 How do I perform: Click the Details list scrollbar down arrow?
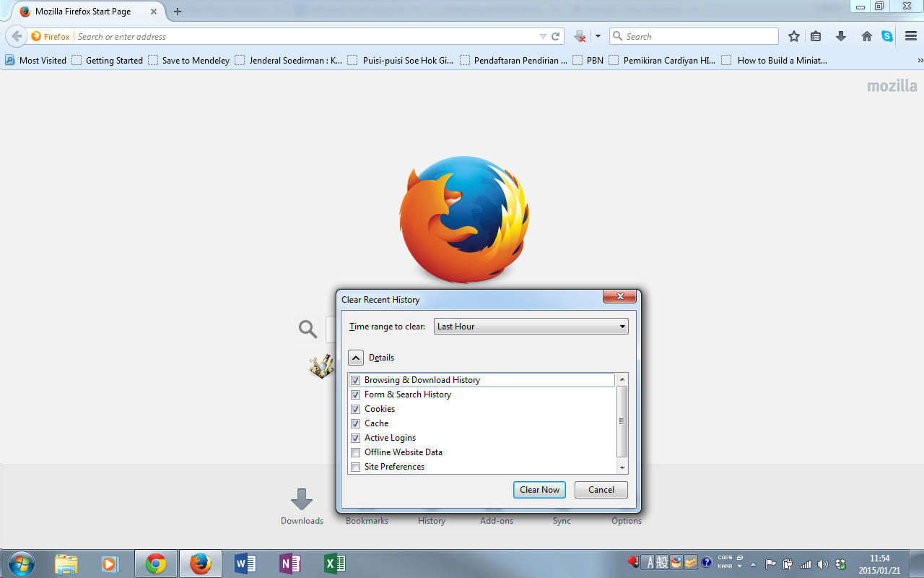pos(622,467)
